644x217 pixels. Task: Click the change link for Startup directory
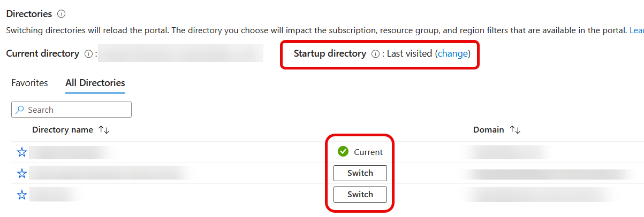(453, 53)
